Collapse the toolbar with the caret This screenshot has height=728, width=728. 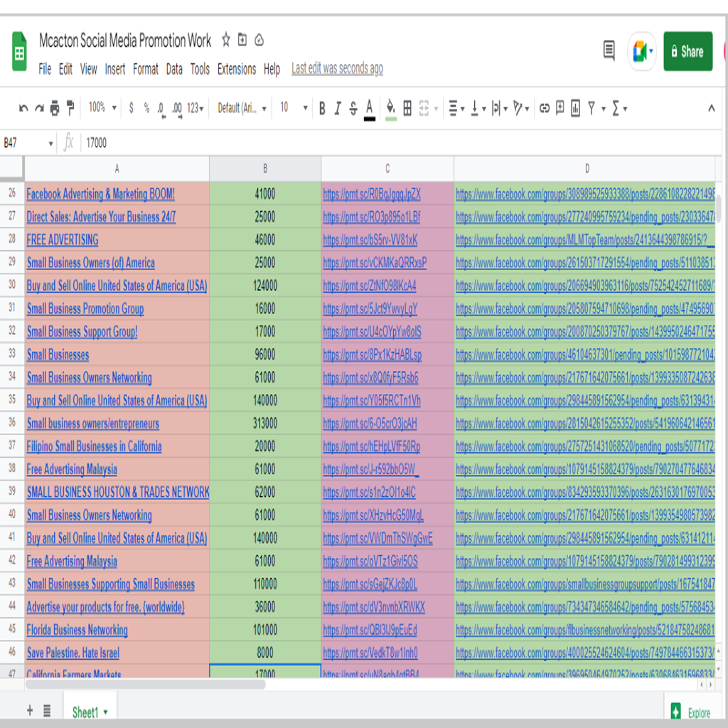711,109
